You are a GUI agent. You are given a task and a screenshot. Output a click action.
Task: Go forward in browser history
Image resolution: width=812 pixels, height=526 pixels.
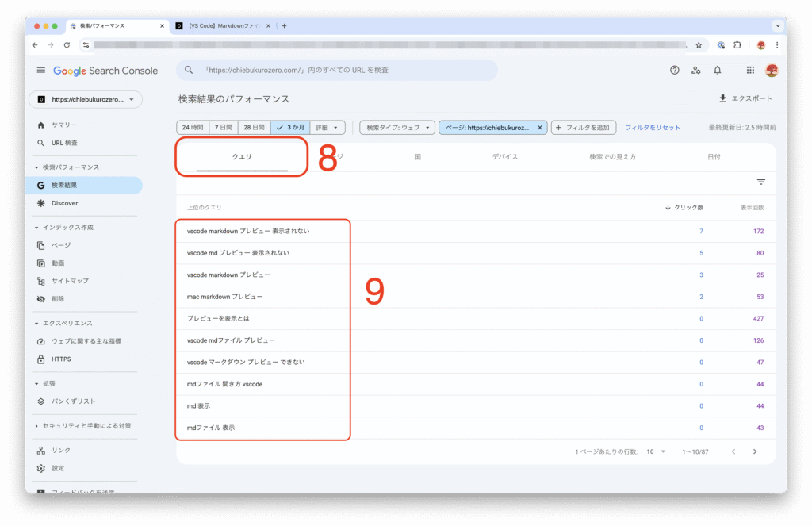tap(51, 45)
